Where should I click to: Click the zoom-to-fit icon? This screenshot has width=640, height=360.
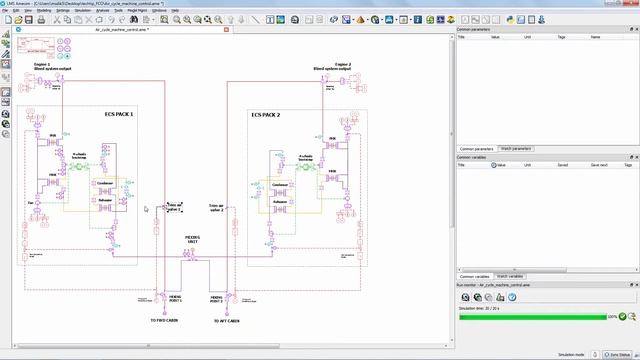[164, 20]
